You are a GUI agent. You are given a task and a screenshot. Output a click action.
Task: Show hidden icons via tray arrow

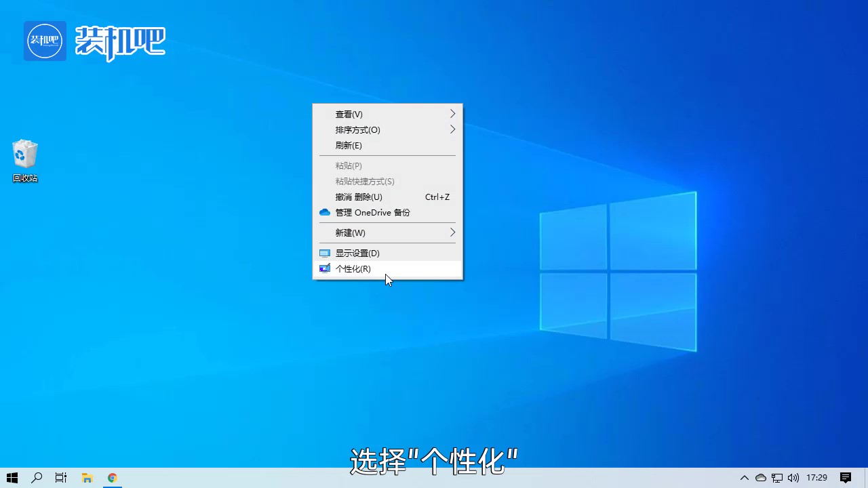click(745, 478)
